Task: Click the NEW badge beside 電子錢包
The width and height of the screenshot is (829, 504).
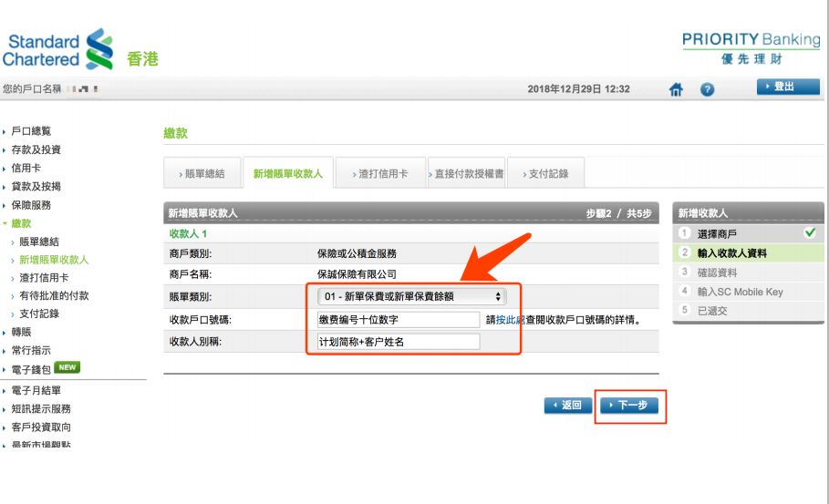Action: point(67,367)
